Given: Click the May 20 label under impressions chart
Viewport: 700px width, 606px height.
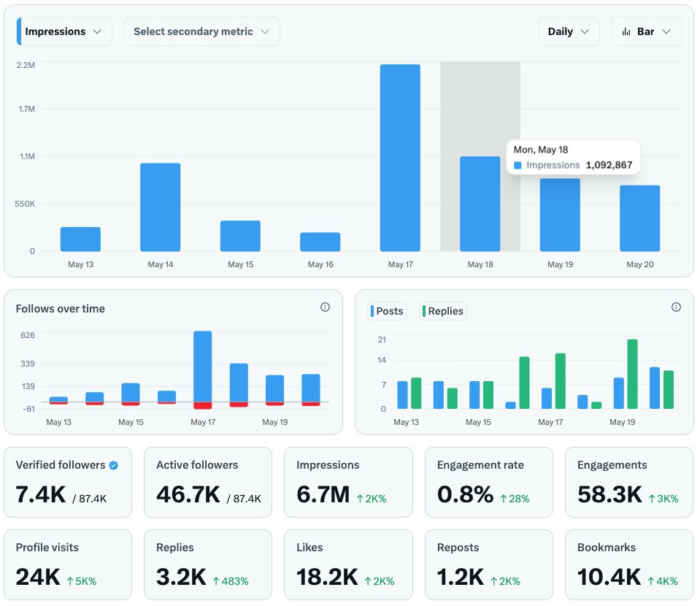Looking at the screenshot, I should coord(639,264).
